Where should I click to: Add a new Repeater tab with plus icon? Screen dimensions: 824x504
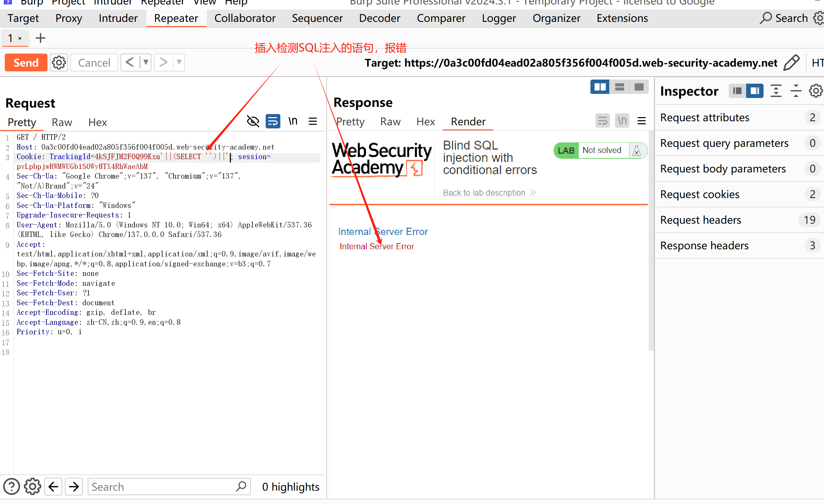(x=40, y=38)
